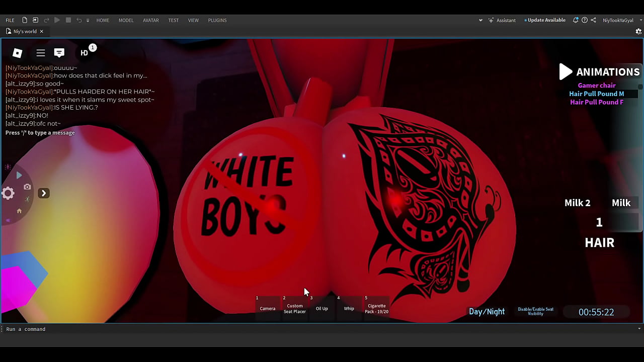
Task: Open the PLUGINS menu
Action: pyautogui.click(x=217, y=20)
